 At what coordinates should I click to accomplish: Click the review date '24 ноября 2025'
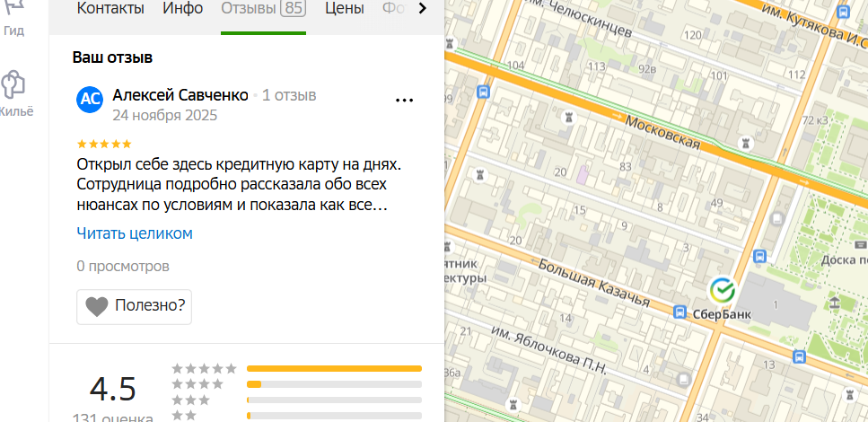pos(165,116)
